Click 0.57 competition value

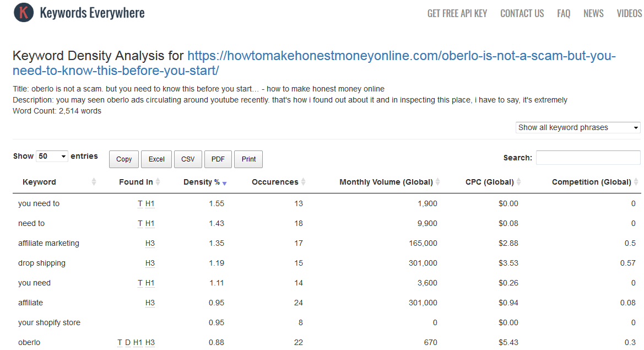point(627,263)
